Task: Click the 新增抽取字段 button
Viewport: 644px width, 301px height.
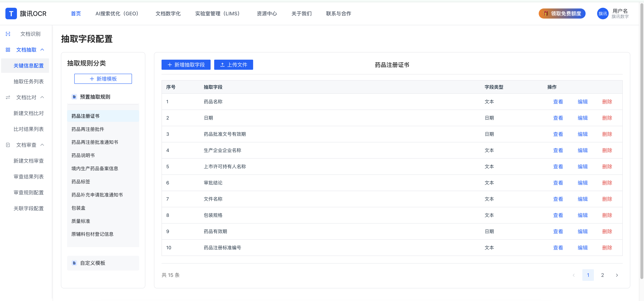Action: (x=186, y=65)
